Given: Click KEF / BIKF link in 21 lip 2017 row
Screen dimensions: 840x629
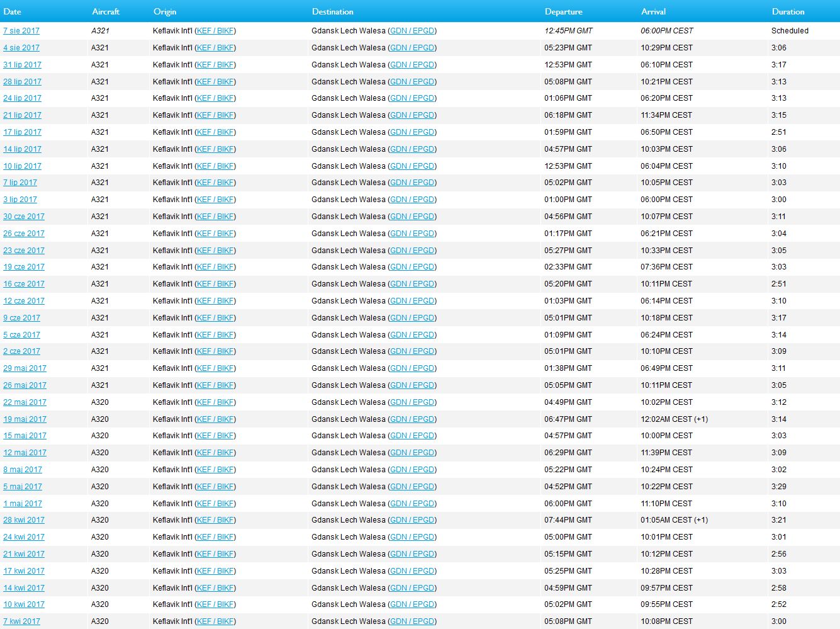Looking at the screenshot, I should [x=215, y=115].
